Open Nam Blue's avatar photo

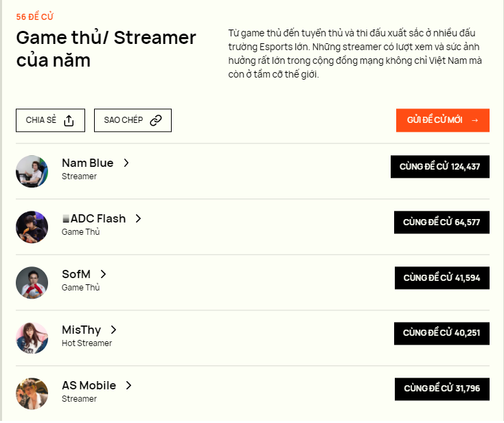[32, 171]
